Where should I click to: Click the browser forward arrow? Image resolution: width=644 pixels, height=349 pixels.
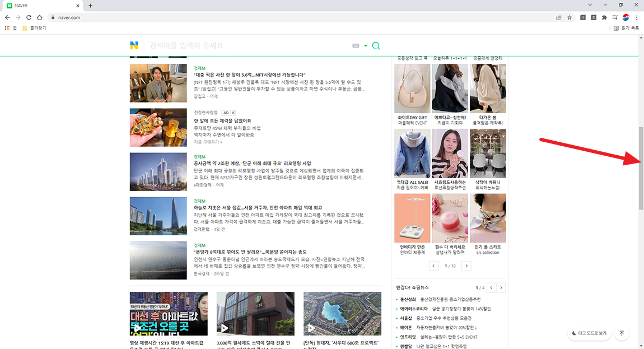[x=18, y=17]
